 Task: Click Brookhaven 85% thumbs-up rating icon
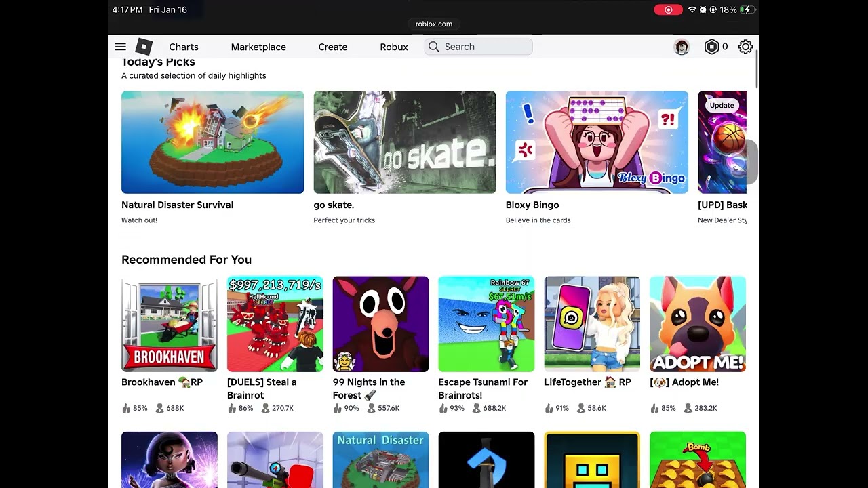[x=125, y=408]
